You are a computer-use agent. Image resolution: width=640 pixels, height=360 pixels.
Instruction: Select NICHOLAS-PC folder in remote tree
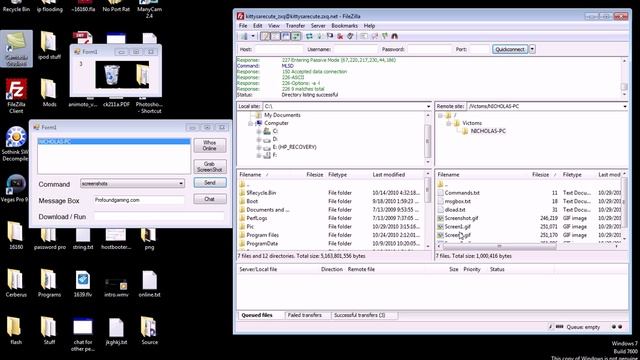click(x=488, y=131)
